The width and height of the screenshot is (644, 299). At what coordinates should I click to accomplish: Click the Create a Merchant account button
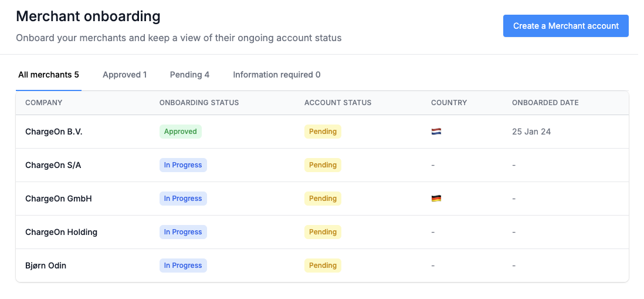point(565,26)
